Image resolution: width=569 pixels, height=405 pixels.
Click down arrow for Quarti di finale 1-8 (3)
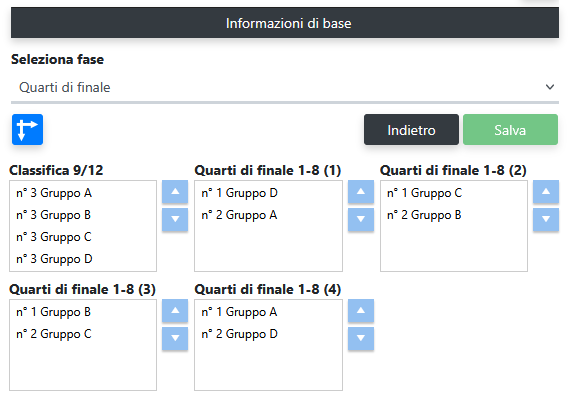175,339
